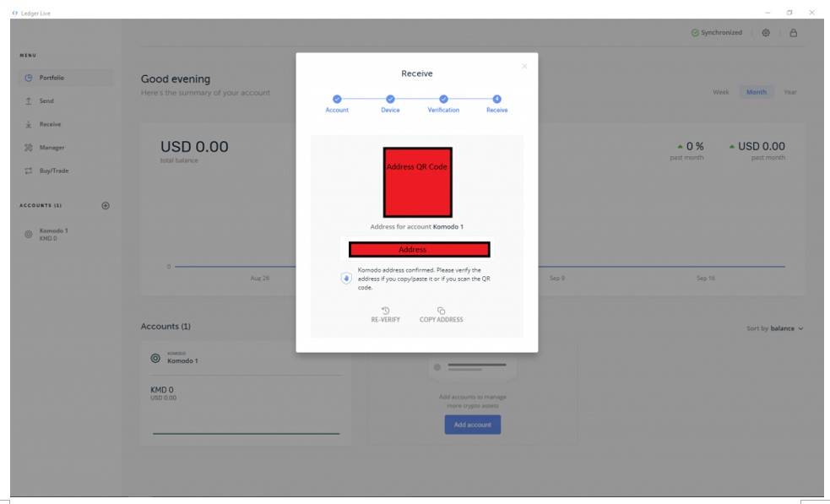Open the Manager menu item

point(66,148)
